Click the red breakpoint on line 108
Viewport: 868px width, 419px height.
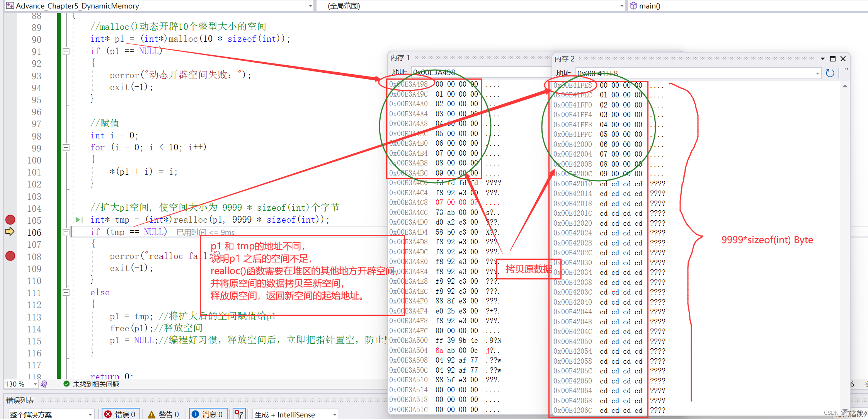point(10,256)
